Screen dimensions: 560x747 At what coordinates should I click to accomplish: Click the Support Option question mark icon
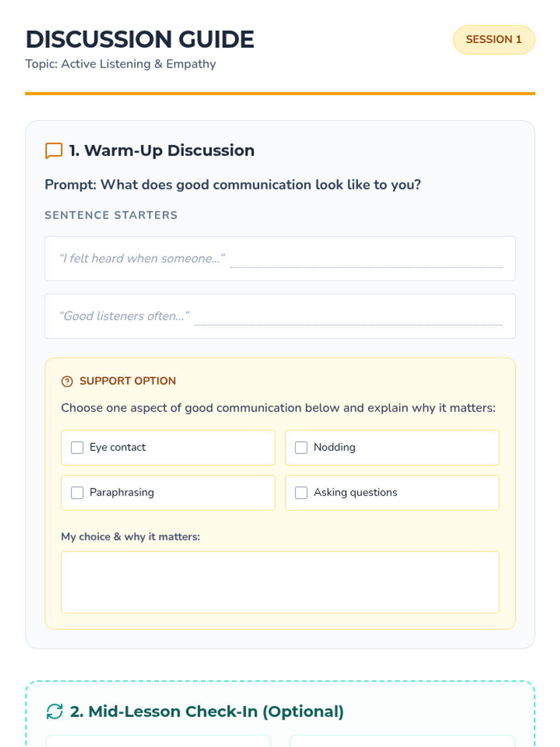(x=67, y=381)
